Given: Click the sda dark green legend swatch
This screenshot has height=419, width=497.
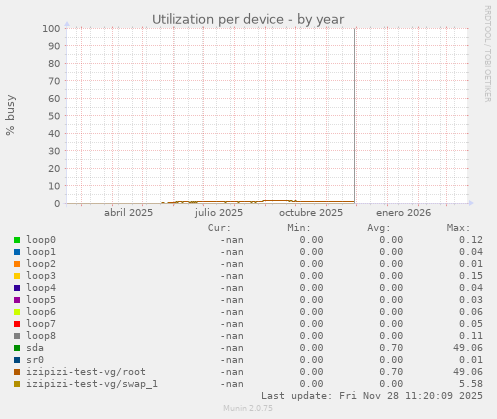Looking at the screenshot, I should pyautogui.click(x=17, y=348).
